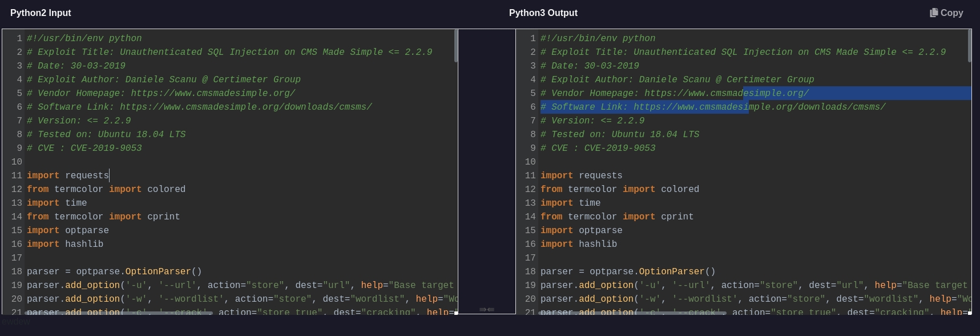This screenshot has width=980, height=336.
Task: Click the Python3 Output pane's corner resize handle
Action: 969,312
